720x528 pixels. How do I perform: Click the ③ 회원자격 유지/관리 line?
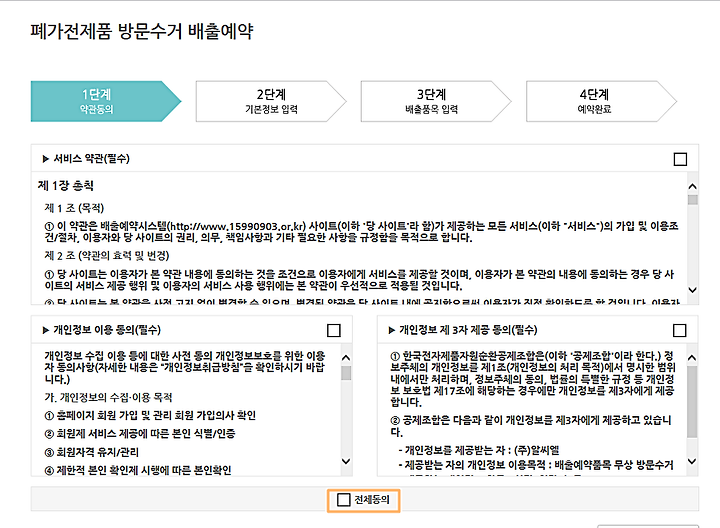pyautogui.click(x=91, y=452)
